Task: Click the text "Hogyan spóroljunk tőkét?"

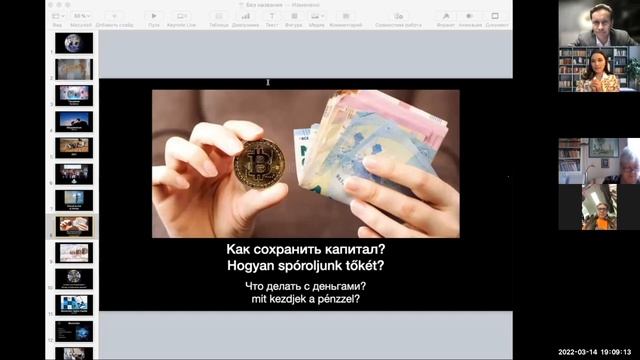Action: pos(306,266)
